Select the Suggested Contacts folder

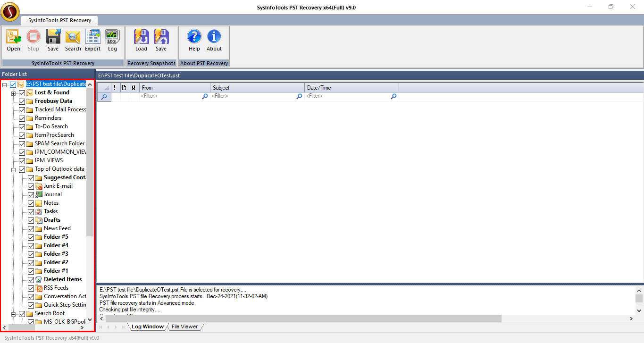point(65,177)
